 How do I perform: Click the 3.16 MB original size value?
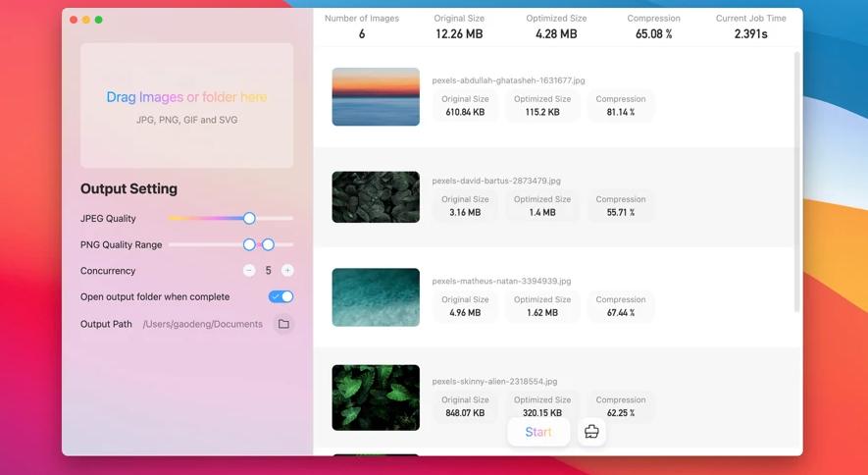[465, 212]
